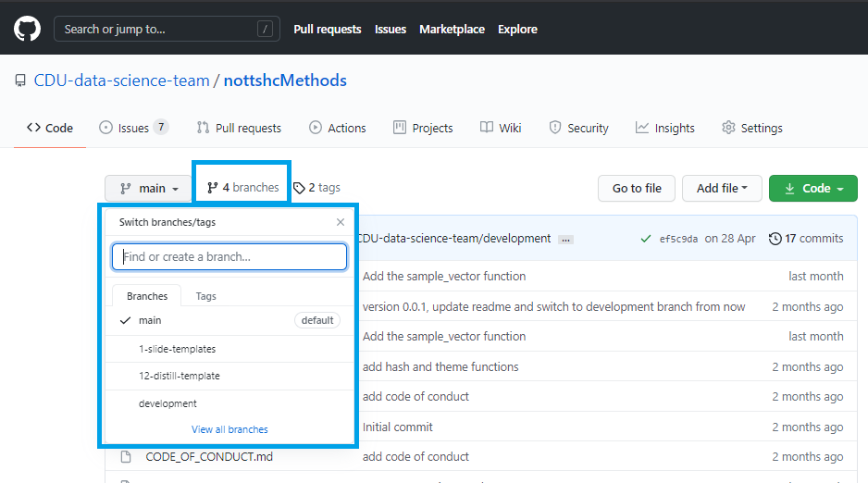Click the CODE_OF_CONDUCT.md file icon
This screenshot has height=483, width=868.
(126, 456)
